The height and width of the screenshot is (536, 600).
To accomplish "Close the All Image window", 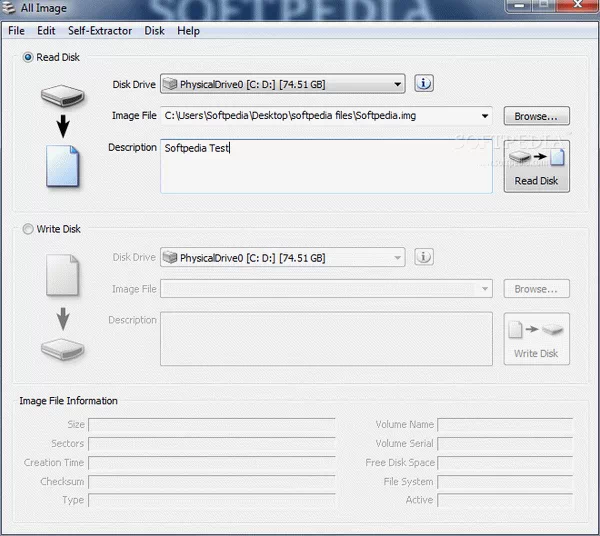I will (x=578, y=5).
